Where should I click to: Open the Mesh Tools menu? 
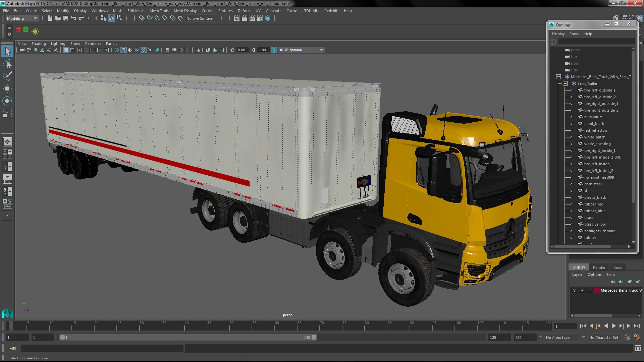(159, 11)
